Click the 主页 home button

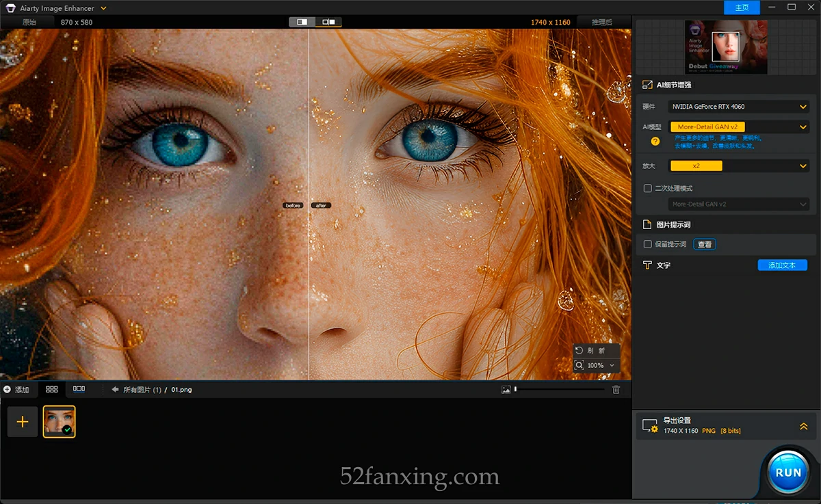742,8
